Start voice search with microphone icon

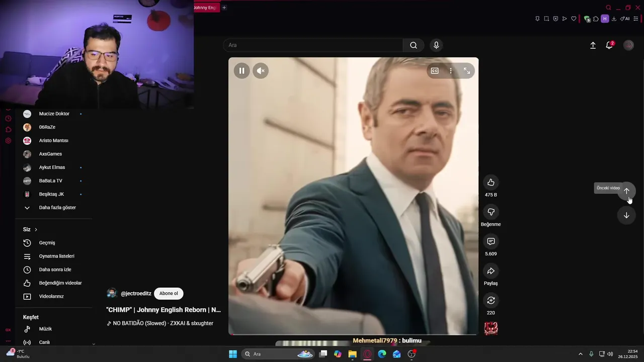pos(436,45)
